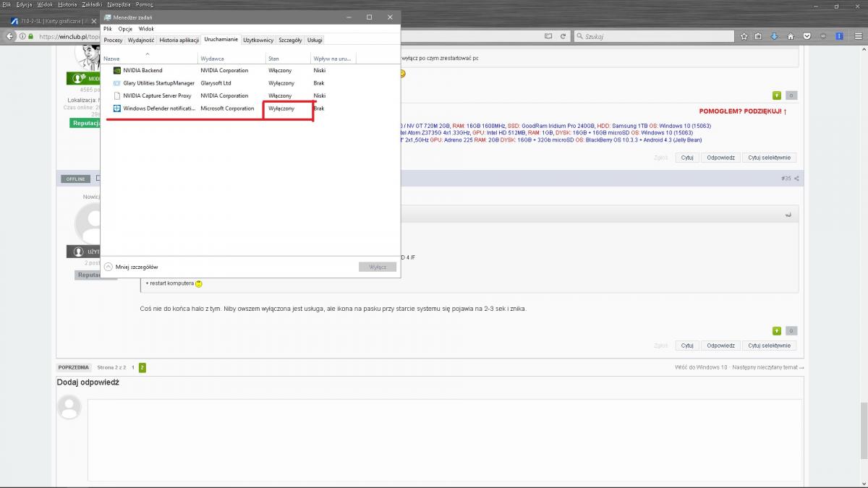The image size is (868, 488).
Task: Switch to the Wydajność tab
Action: point(141,40)
